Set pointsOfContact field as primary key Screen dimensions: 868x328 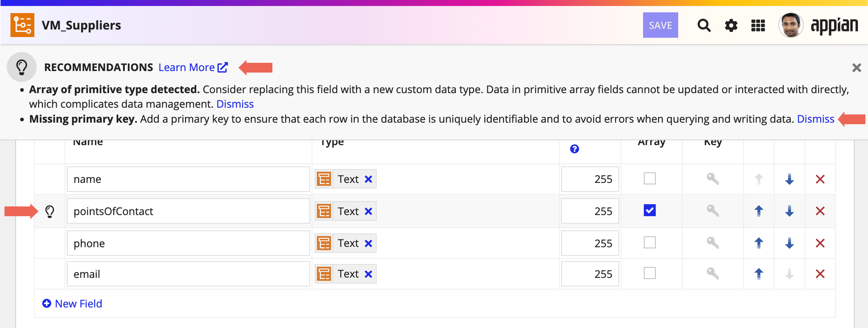(x=713, y=211)
